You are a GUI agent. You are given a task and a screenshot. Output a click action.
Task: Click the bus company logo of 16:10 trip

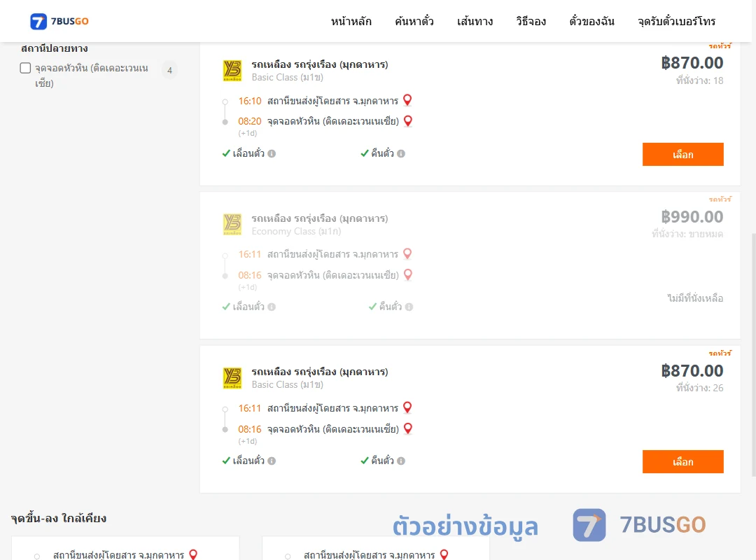click(232, 71)
